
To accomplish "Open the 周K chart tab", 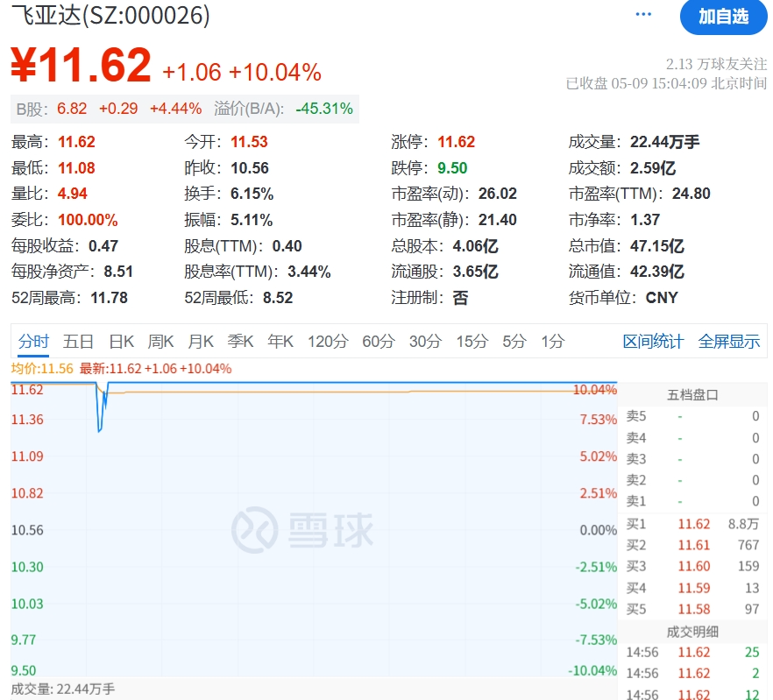I will 160,341.
